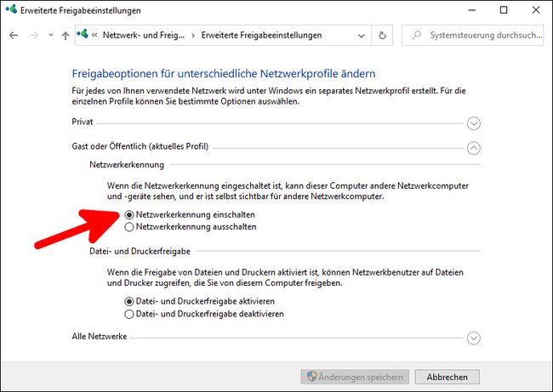
Task: Click the Datei- und Druckerfreigabe heading
Action: (140, 251)
